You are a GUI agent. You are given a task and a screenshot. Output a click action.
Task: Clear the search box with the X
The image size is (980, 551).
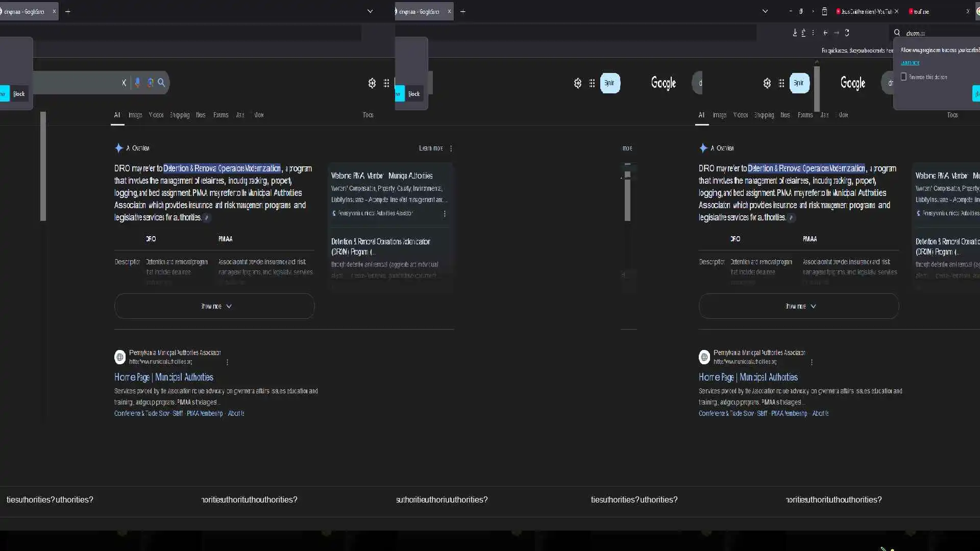pos(124,83)
